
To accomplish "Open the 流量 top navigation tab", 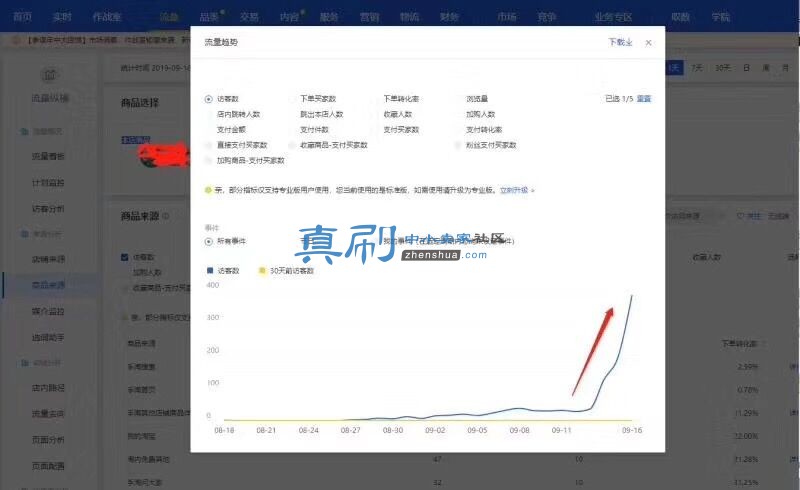I will pyautogui.click(x=169, y=17).
